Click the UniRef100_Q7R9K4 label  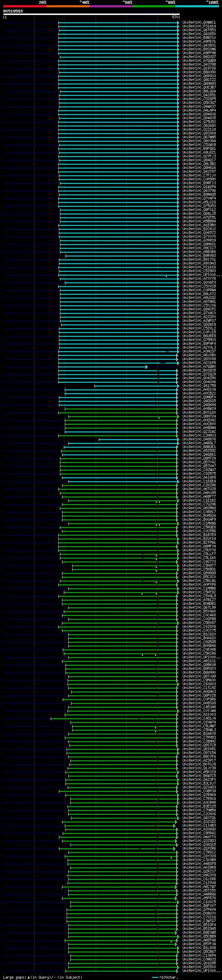coord(199,795)
